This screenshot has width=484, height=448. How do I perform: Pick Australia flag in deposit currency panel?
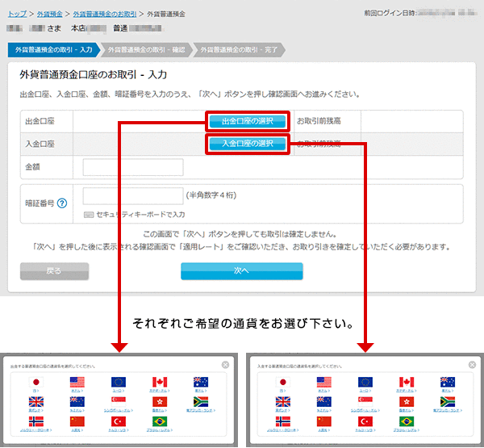[444, 382]
